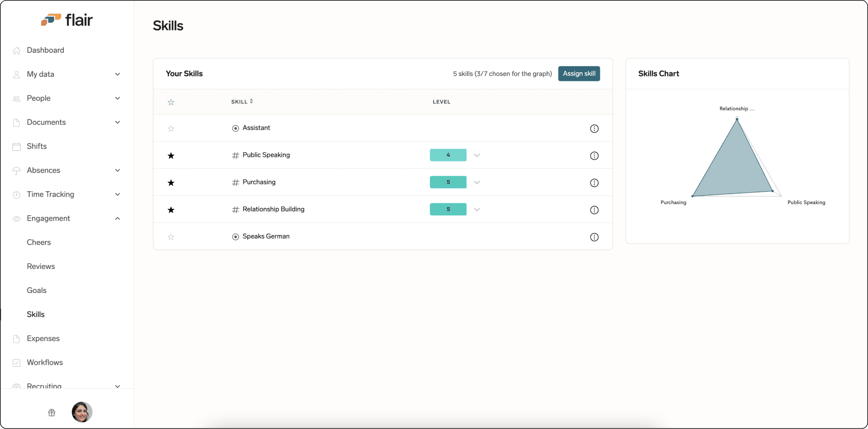Click the My data person icon
This screenshot has height=429, width=868.
17,75
